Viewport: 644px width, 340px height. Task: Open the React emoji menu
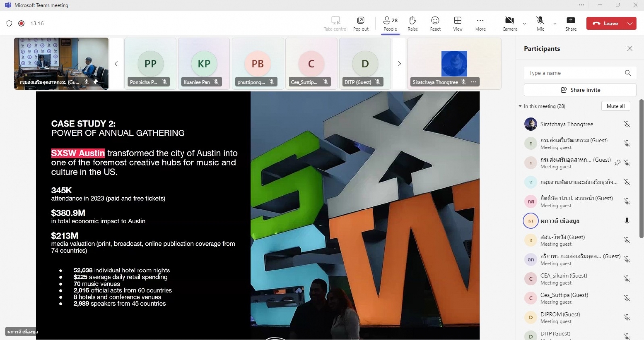click(435, 23)
